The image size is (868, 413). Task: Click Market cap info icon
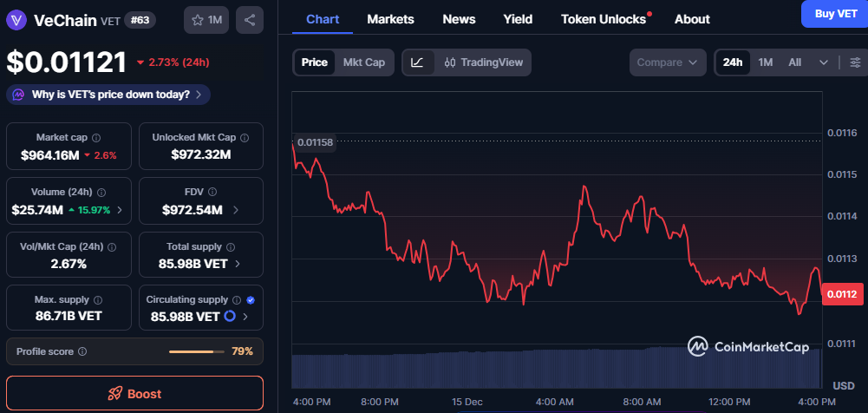pos(96,138)
